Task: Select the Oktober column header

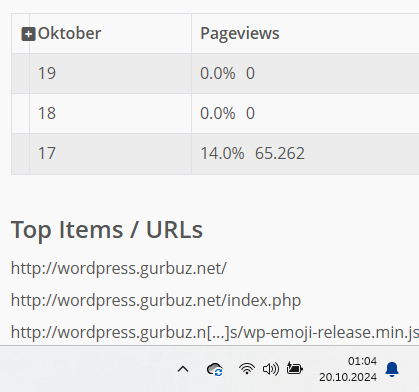Action: [x=69, y=33]
